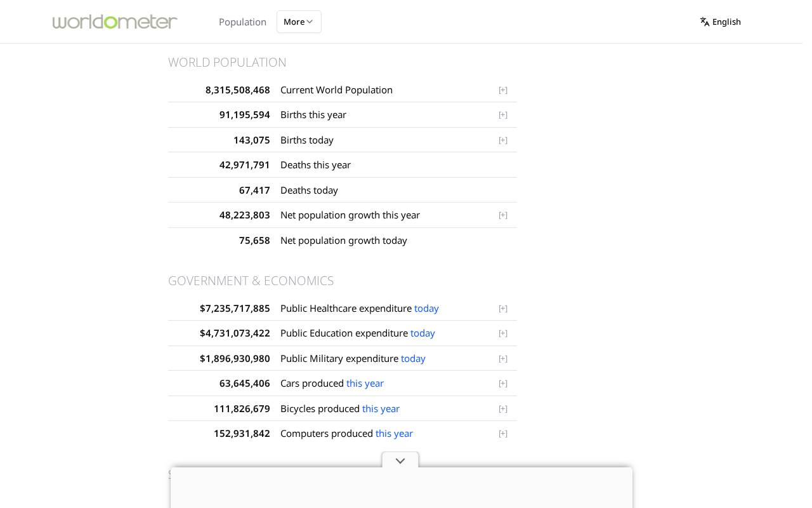Click the Worldometer logo
Viewport: 812px width, 508px height.
click(115, 22)
